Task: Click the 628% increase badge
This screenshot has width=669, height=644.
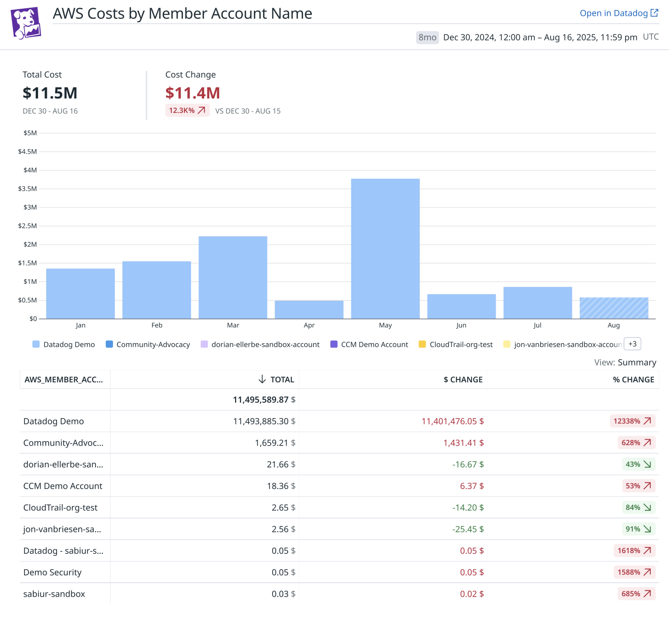Action: (637, 443)
